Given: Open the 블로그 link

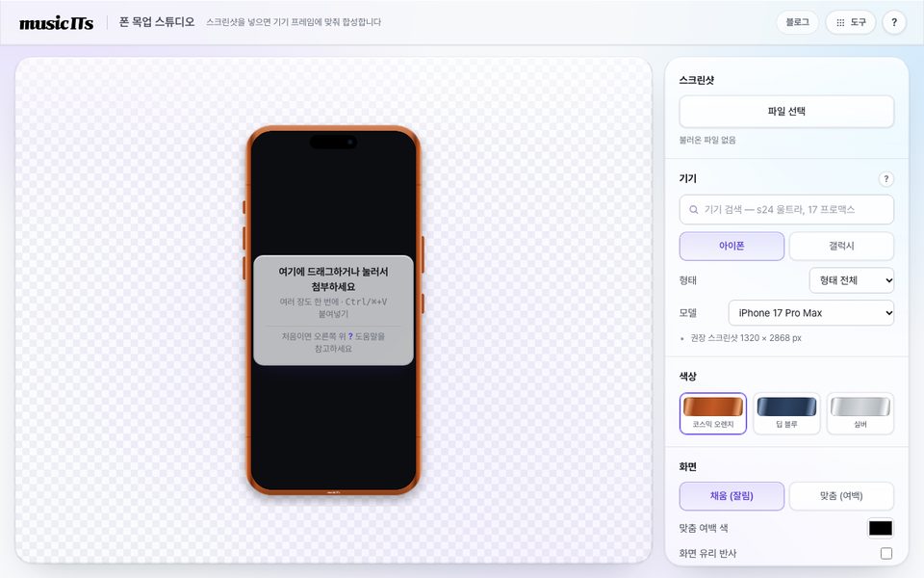Looking at the screenshot, I should 797,22.
